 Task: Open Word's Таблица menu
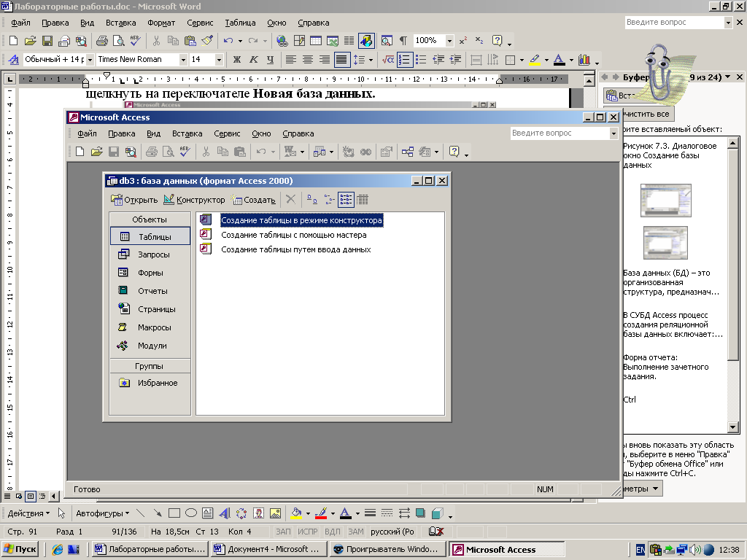tap(240, 23)
